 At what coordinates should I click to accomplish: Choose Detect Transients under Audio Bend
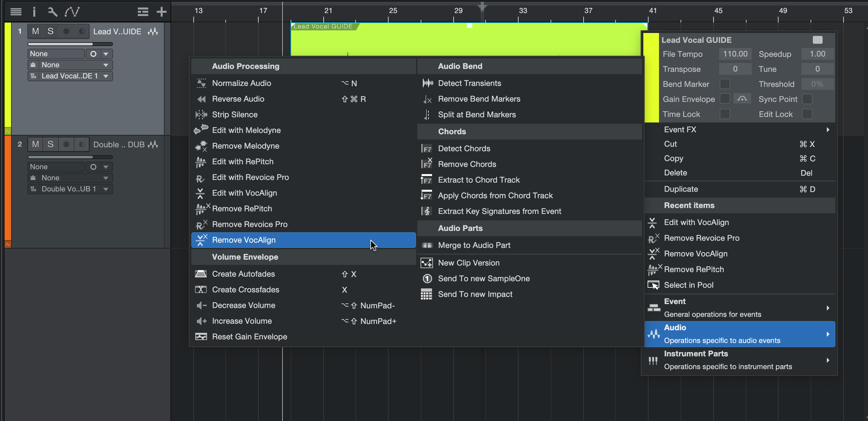coord(469,83)
